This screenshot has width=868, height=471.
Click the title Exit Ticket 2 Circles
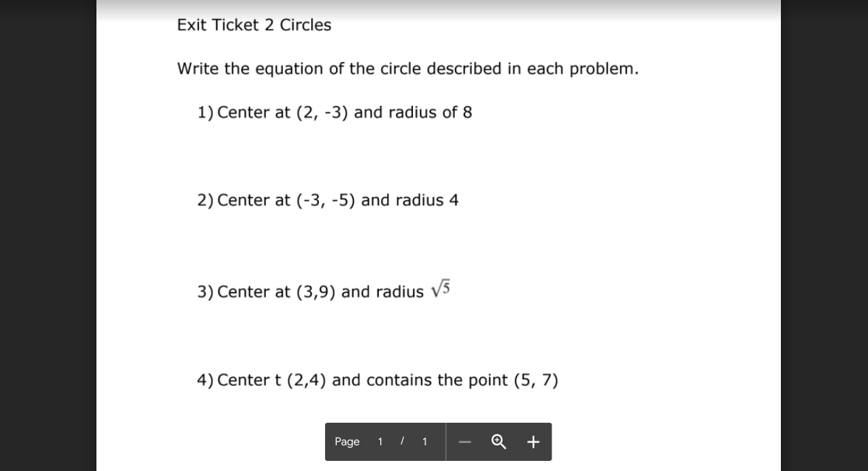click(x=254, y=25)
